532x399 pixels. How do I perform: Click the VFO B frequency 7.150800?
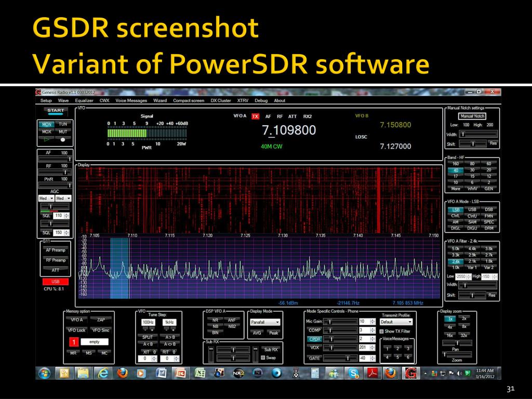(x=395, y=125)
